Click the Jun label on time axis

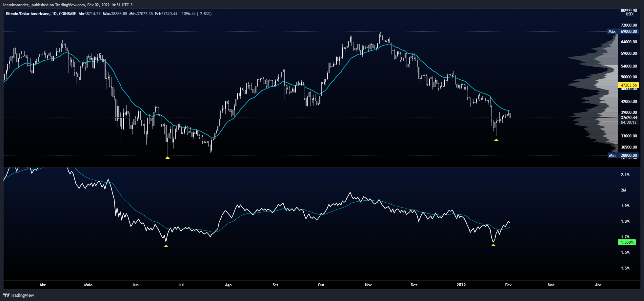click(x=135, y=285)
